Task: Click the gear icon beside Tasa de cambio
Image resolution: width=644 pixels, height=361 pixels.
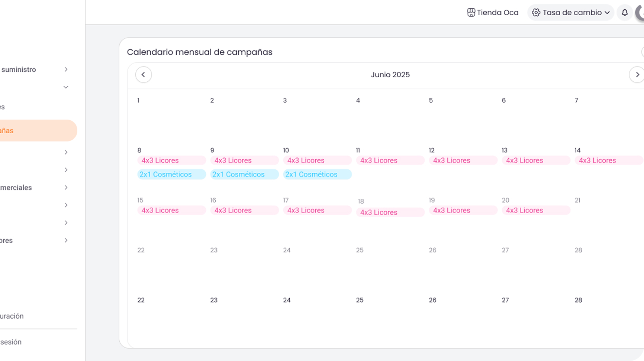Action: [536, 13]
